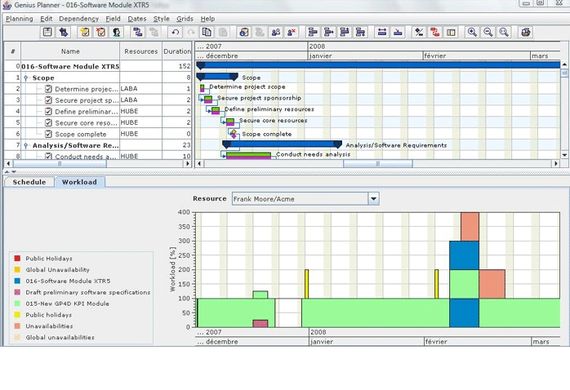Click the red-cornered note with checkmark icon

[101, 32]
